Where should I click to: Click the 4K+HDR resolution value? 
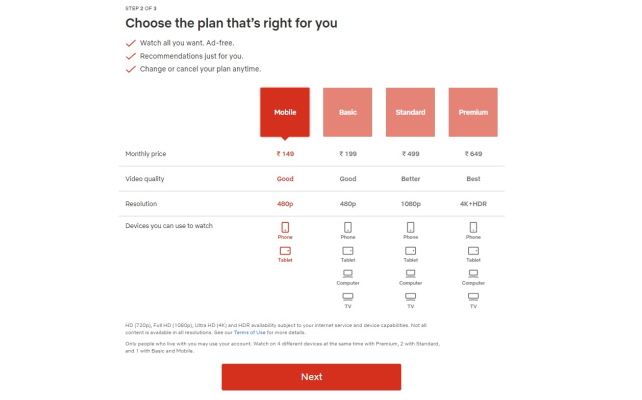(473, 204)
